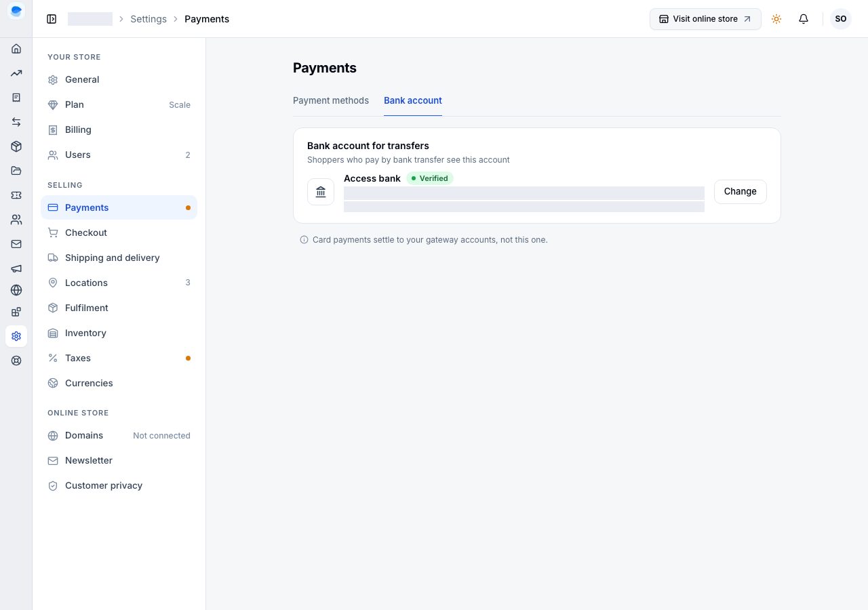
Task: Click the settings gear icon in rail
Action: click(x=16, y=336)
